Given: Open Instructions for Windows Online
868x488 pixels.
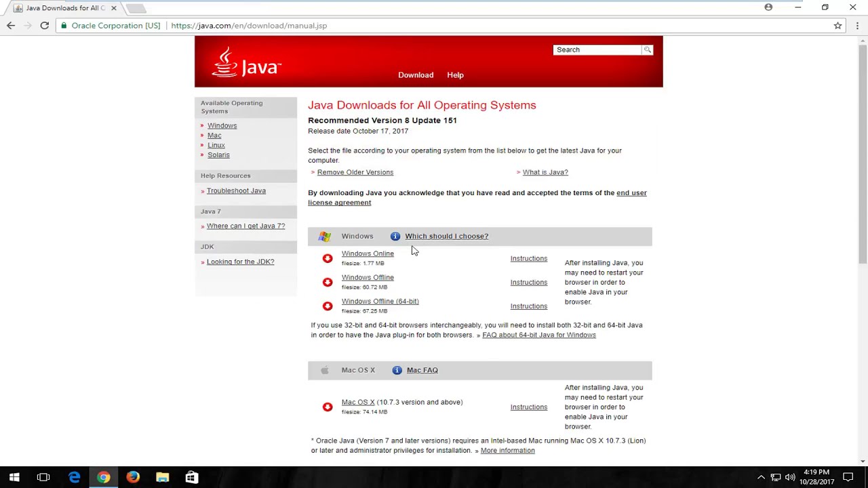Looking at the screenshot, I should coord(529,258).
